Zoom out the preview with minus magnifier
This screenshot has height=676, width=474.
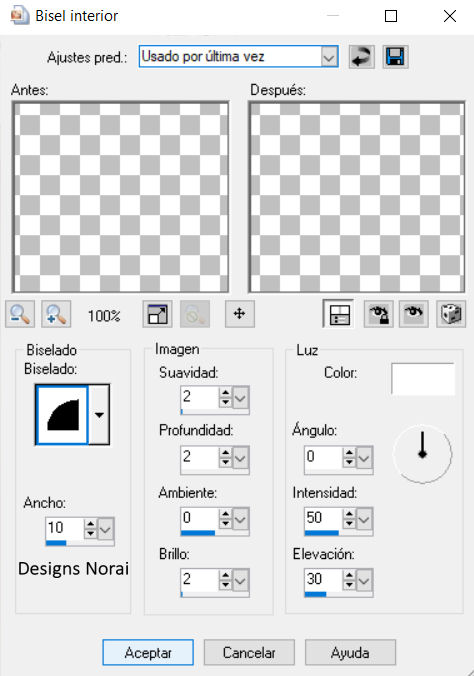point(20,314)
